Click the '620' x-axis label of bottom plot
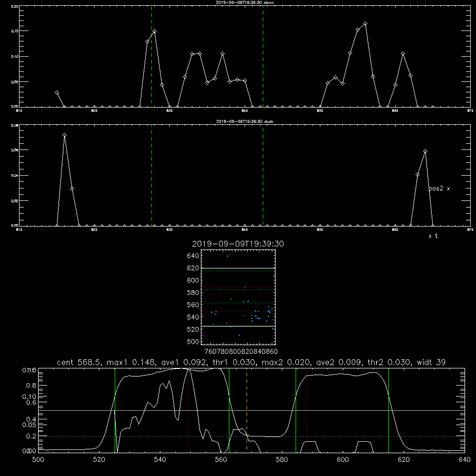 click(x=404, y=460)
